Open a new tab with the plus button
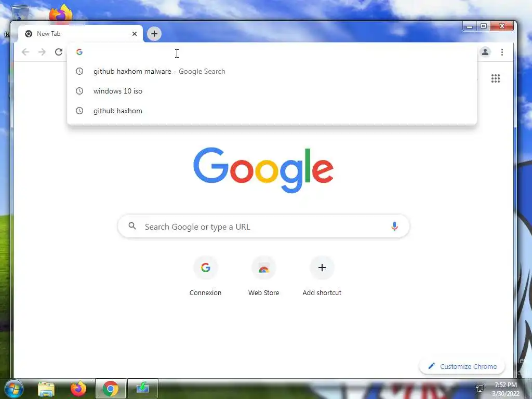This screenshot has height=399, width=532. pyautogui.click(x=154, y=34)
